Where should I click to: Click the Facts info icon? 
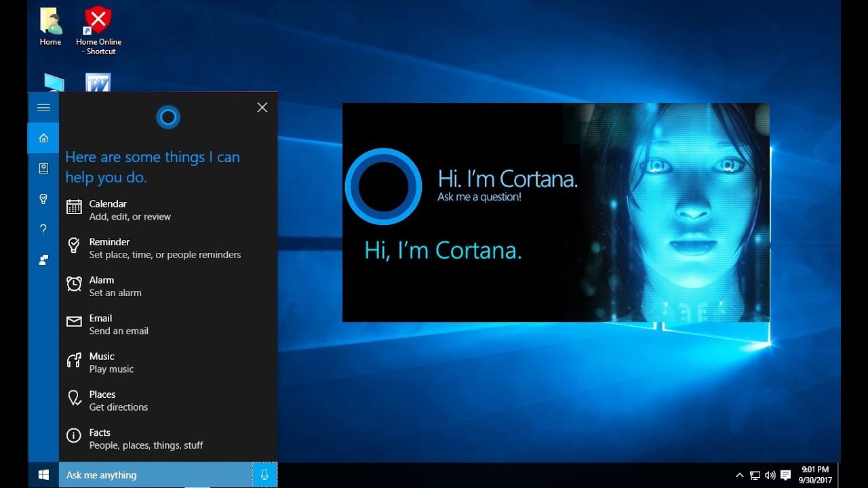[74, 436]
